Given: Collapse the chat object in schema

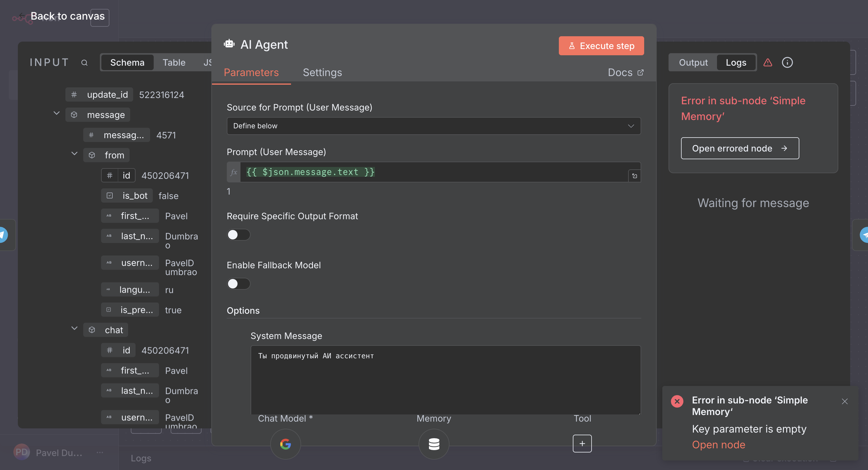Looking at the screenshot, I should coord(75,328).
